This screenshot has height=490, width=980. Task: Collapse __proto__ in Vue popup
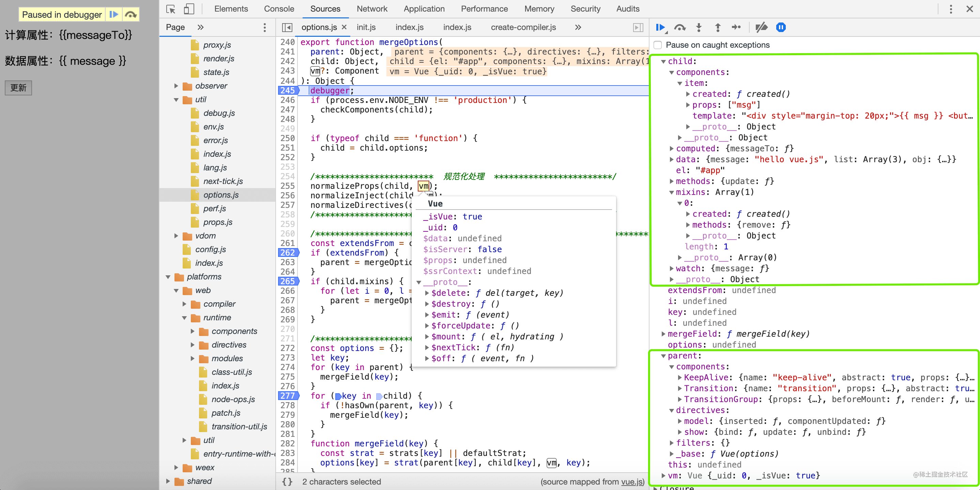(418, 282)
